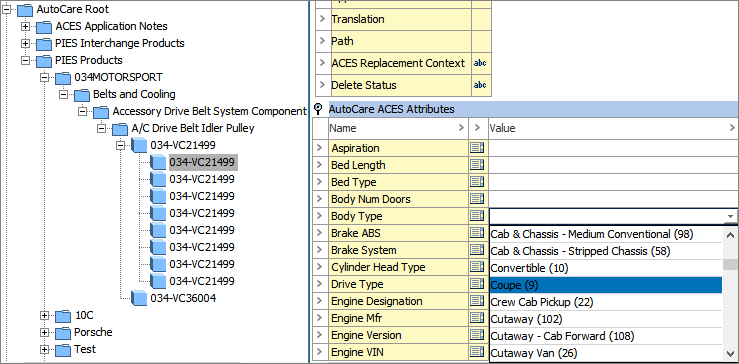Image resolution: width=739 pixels, height=364 pixels.
Task: Click the dropdown list scrollbar down arrow
Action: [731, 354]
